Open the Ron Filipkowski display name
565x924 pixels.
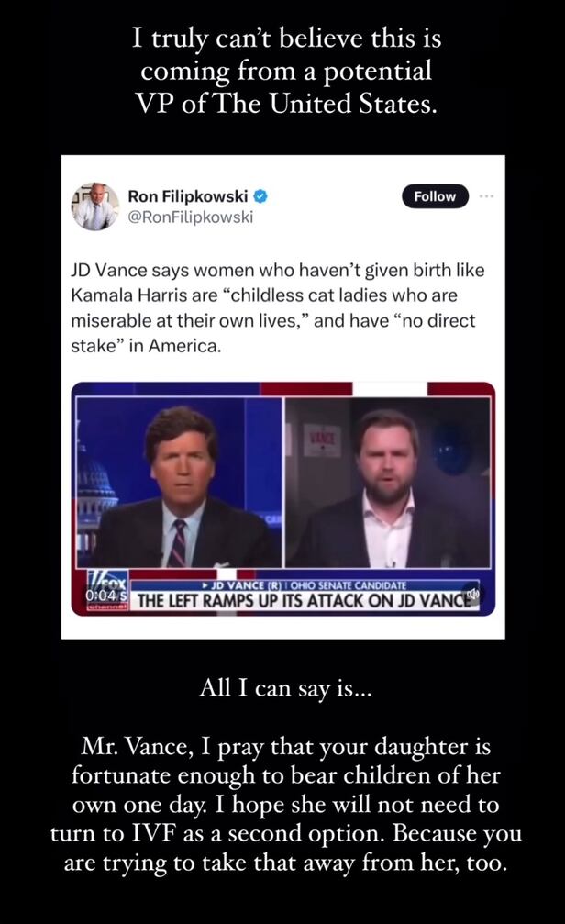(x=188, y=195)
